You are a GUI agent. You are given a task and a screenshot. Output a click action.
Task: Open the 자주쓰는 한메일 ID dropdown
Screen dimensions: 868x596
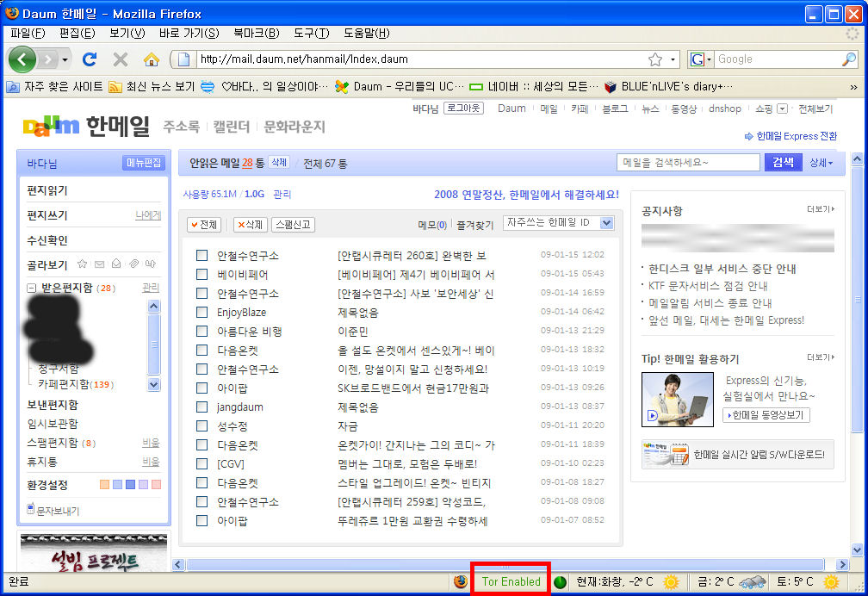click(559, 223)
